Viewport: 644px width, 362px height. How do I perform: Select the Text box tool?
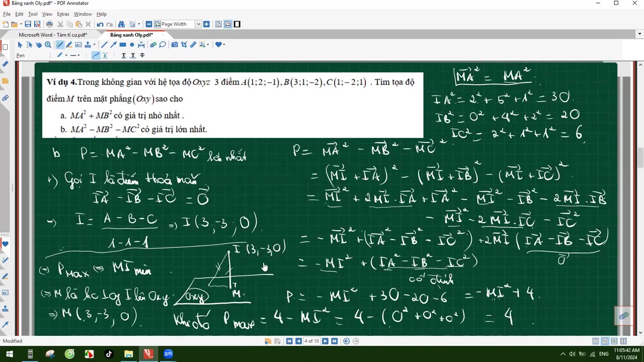point(78,45)
